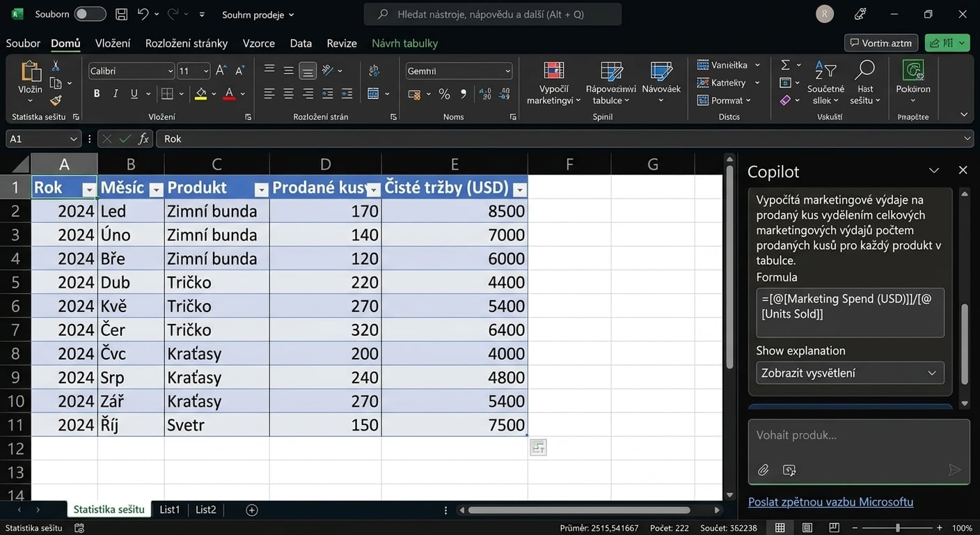Toggle the Soubořn autosave switch
This screenshot has width=980, height=535.
[90, 14]
